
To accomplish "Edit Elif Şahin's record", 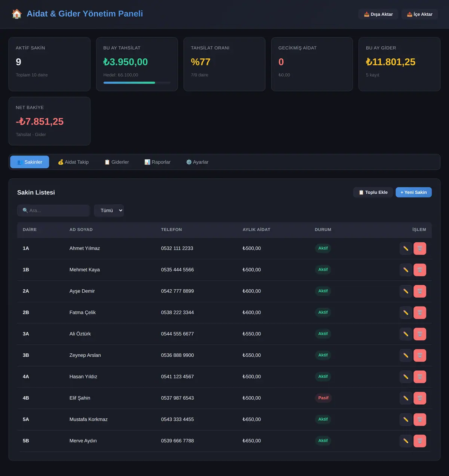I will tap(406, 398).
